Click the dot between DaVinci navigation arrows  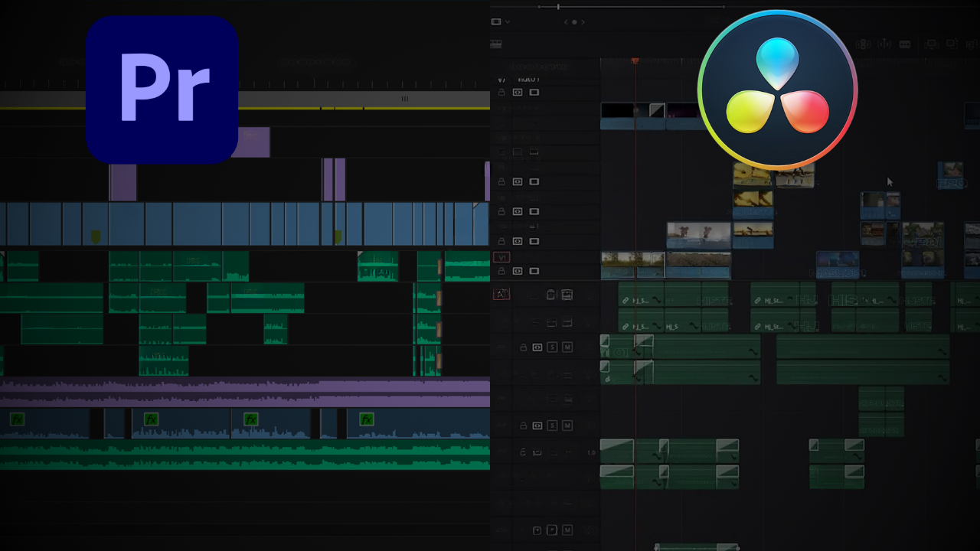[x=575, y=22]
